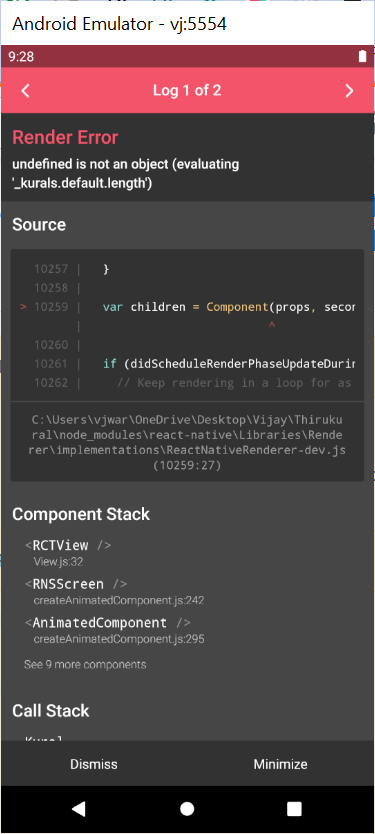Image resolution: width=375 pixels, height=834 pixels.
Task: Open the AnimatedComponent stack entry
Action: tap(114, 629)
